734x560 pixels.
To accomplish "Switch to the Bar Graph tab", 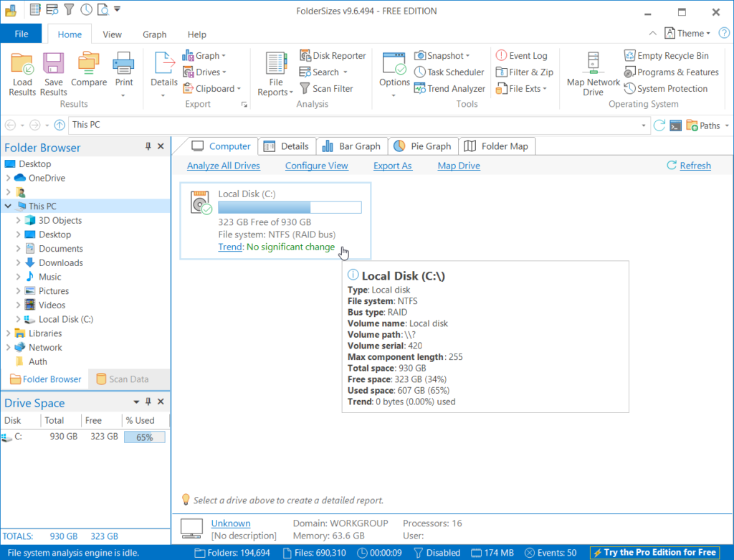I will 352,146.
